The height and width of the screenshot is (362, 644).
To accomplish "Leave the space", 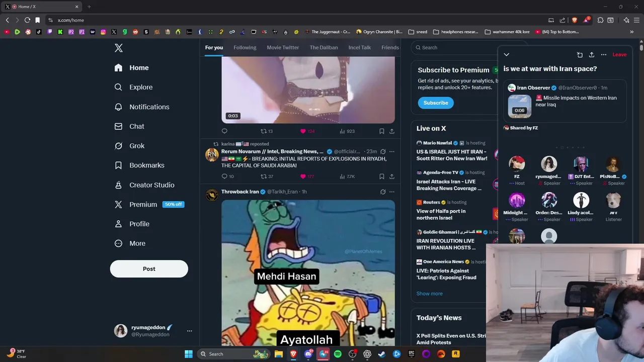I will point(619,54).
